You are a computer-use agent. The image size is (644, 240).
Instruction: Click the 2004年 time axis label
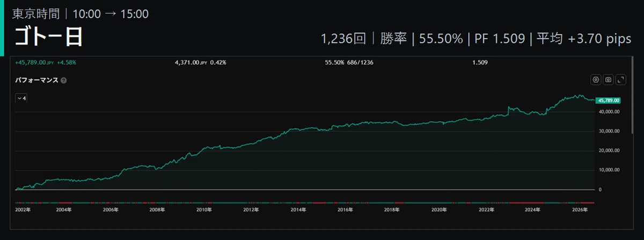(x=63, y=211)
